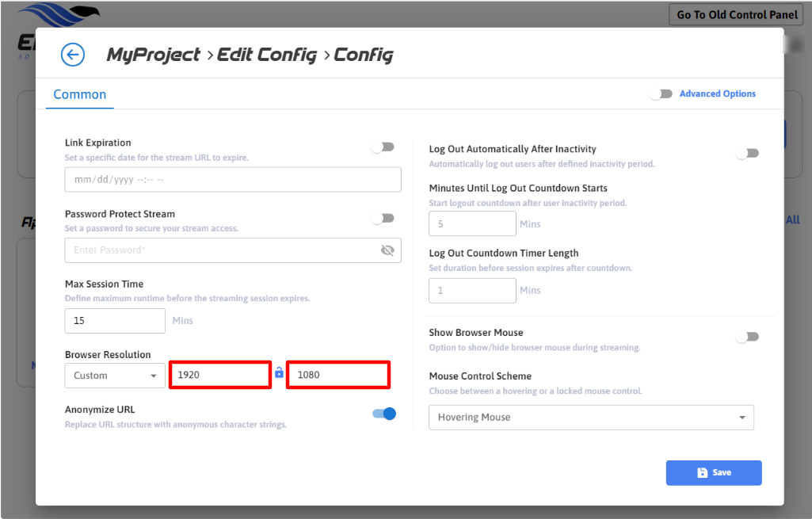
Task: Open the Browser Resolution Custom dropdown
Action: pos(115,376)
